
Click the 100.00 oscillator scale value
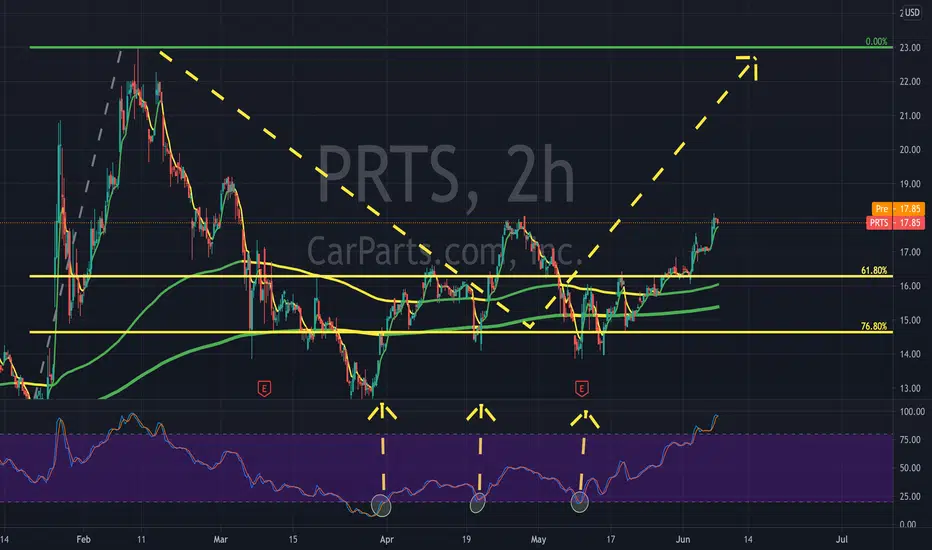(912, 411)
